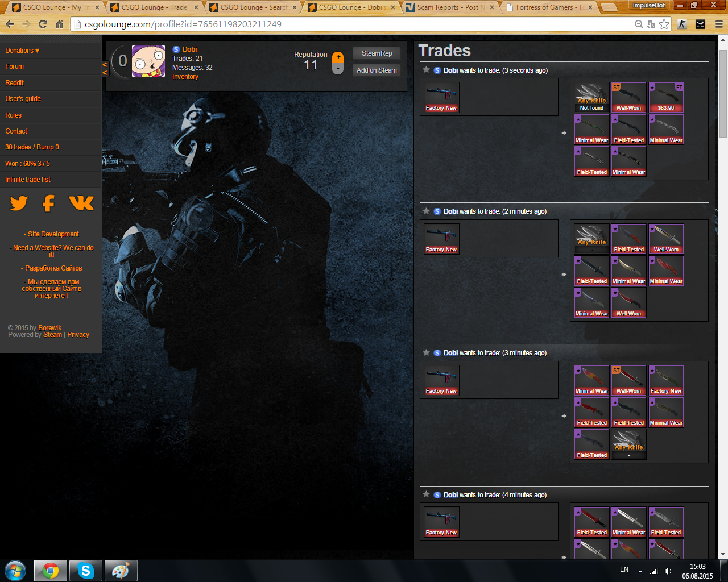This screenshot has width=728, height=582.
Task: Show hidden icons in the system tray
Action: point(640,571)
